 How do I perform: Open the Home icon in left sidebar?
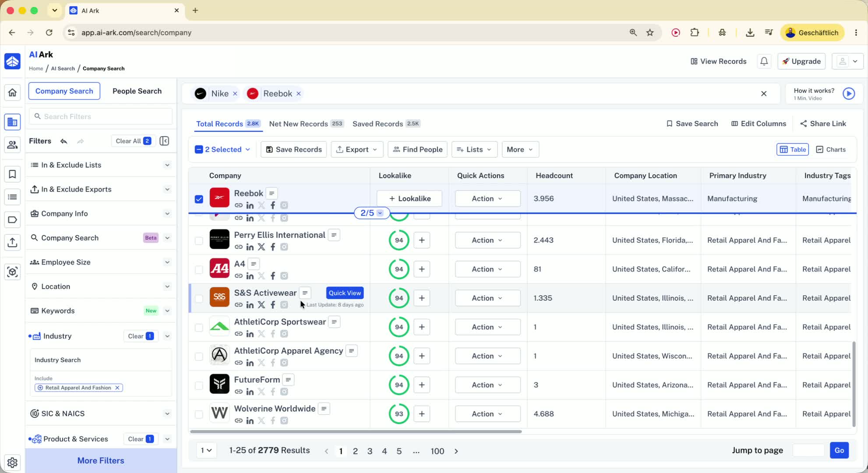[x=12, y=92]
